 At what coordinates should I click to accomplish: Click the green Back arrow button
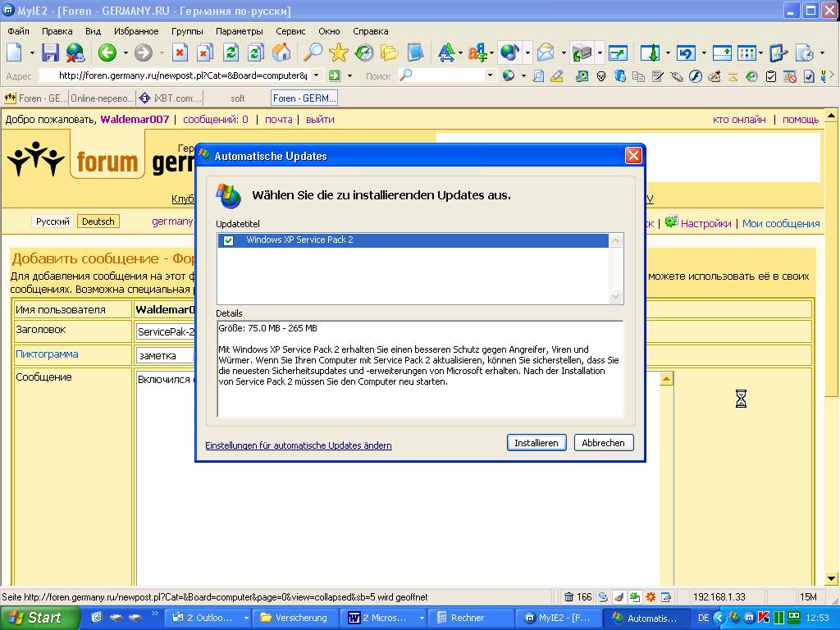tap(107, 52)
